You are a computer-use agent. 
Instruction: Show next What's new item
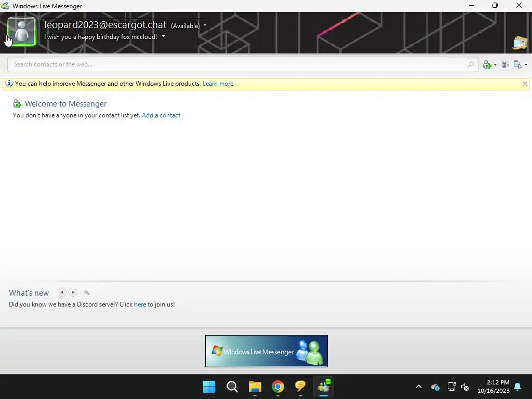[73, 292]
